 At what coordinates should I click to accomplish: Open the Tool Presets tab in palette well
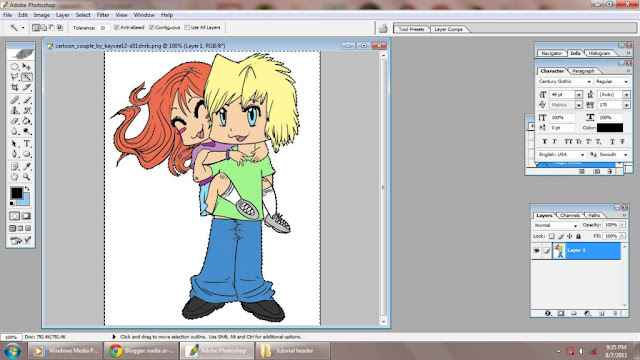pyautogui.click(x=411, y=29)
